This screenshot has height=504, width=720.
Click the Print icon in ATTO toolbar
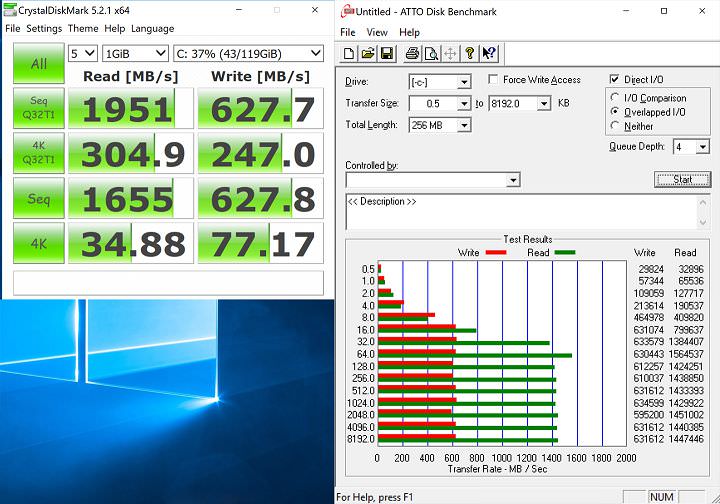pos(411,54)
